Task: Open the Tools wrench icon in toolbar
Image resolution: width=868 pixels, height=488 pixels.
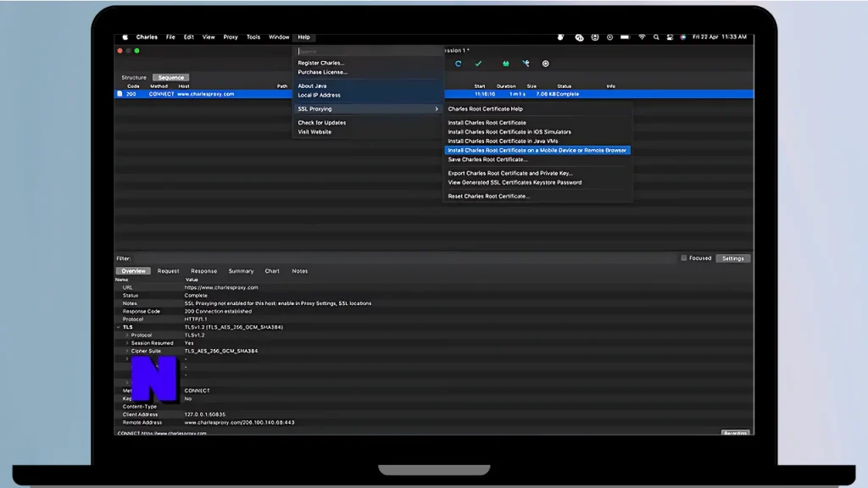Action: 526,64
